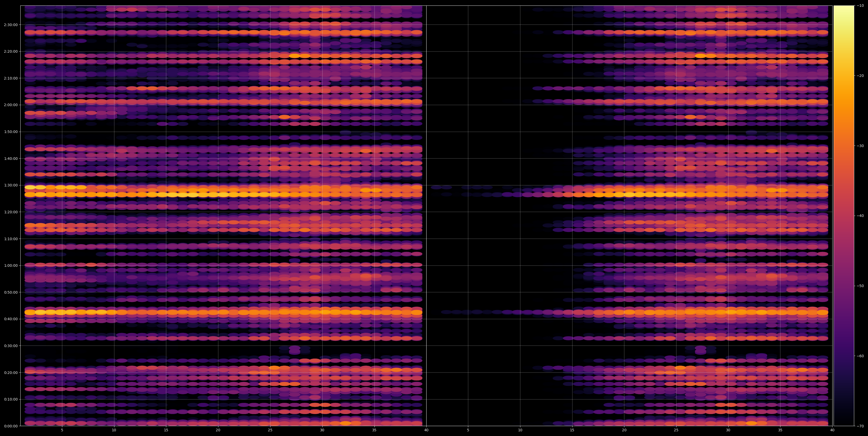Click the 0:30:00 time axis label
868x436 pixels.
coord(11,346)
